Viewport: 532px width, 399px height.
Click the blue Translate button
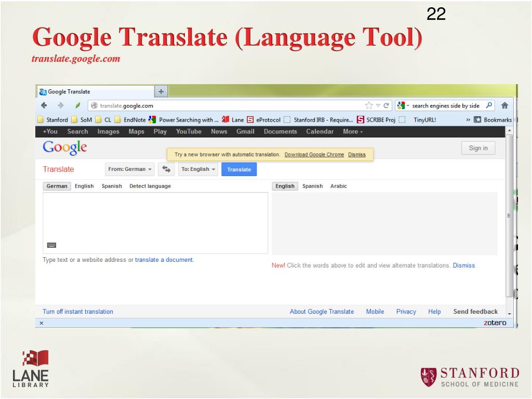[x=239, y=169]
